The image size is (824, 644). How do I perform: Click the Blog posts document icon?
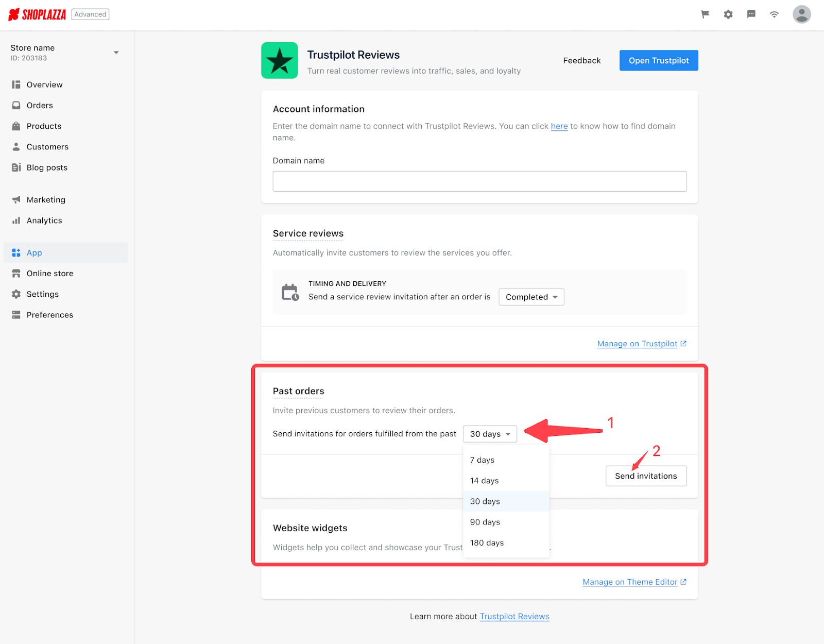pyautogui.click(x=16, y=167)
